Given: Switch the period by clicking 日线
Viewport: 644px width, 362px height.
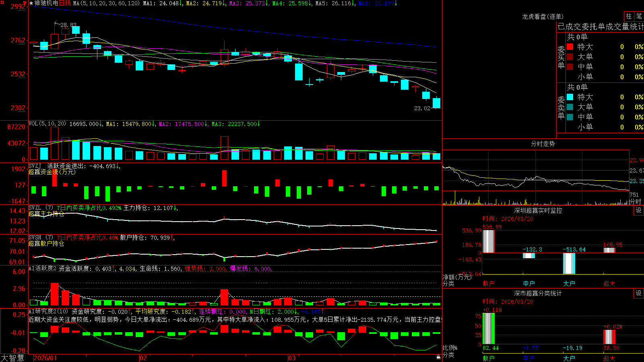Looking at the screenshot, I should point(65,3).
